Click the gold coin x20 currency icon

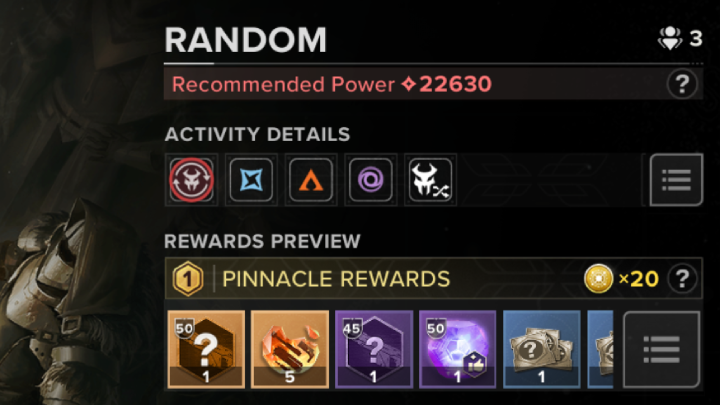coord(598,278)
